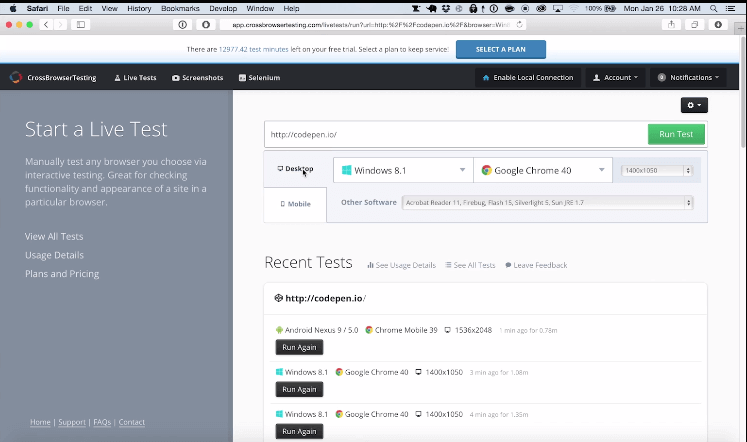Open the Other Software selector
Screen dimensions: 747x442
click(x=547, y=202)
